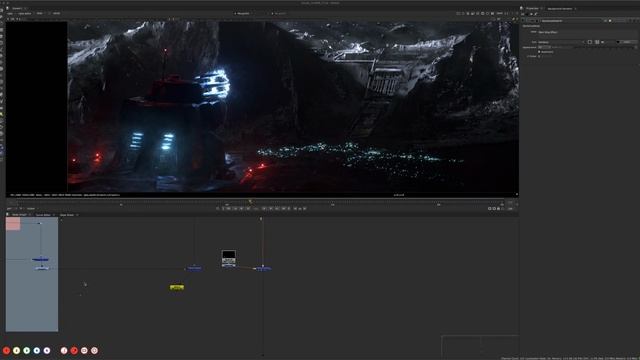Viewport: 640px width, 360px height.
Task: Click the yellow circle button at bottom left
Action: click(16, 351)
